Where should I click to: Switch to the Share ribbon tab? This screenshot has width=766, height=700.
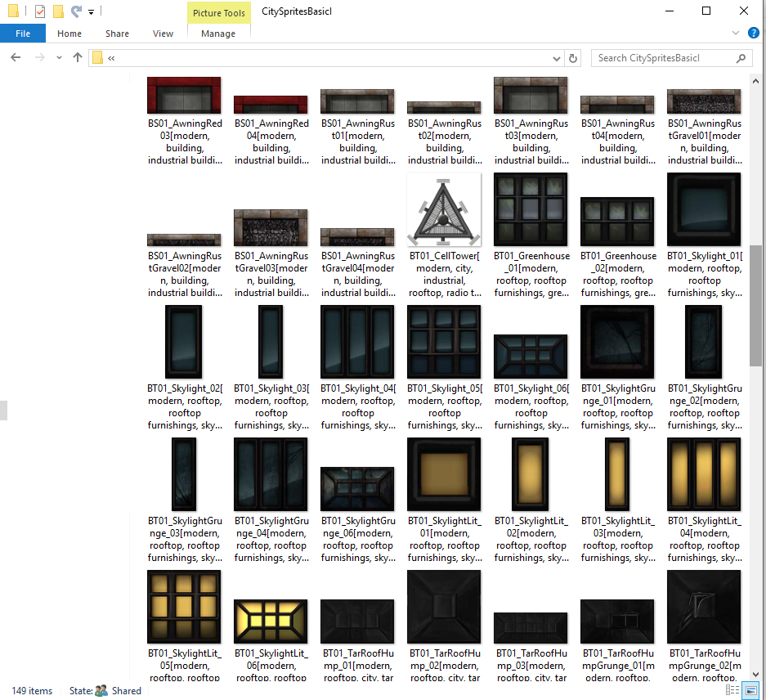(117, 34)
